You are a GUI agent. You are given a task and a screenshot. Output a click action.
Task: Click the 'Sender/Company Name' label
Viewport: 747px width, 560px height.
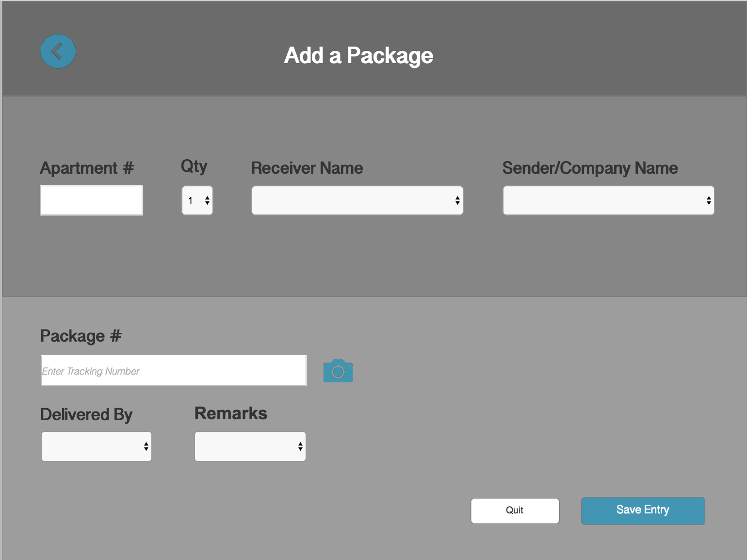click(590, 168)
